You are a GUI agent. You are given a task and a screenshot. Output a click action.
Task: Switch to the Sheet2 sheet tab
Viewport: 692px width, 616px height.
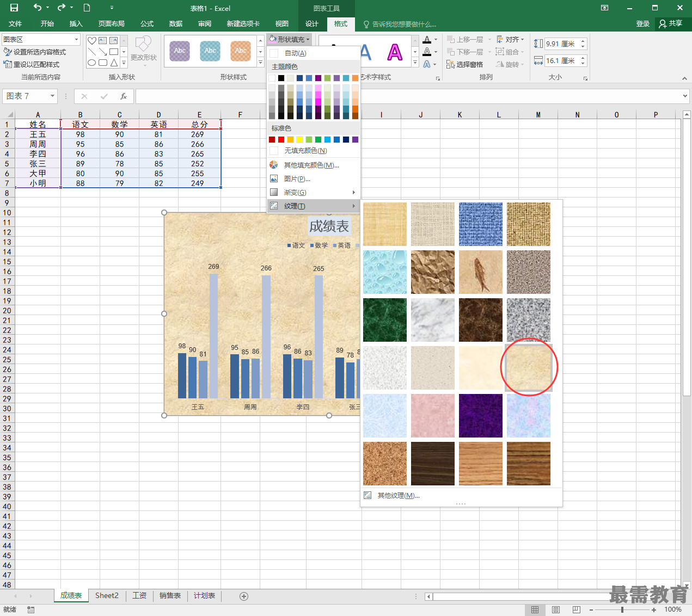click(x=107, y=595)
